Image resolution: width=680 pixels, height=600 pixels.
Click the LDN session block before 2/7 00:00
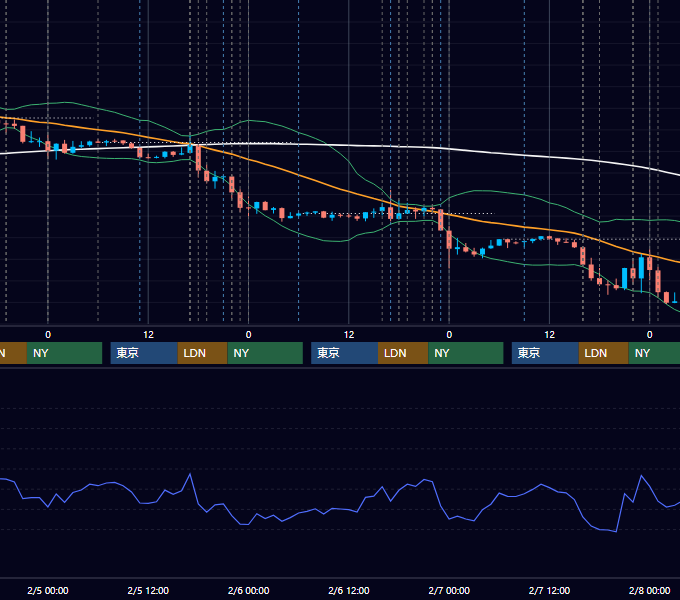[x=403, y=353]
